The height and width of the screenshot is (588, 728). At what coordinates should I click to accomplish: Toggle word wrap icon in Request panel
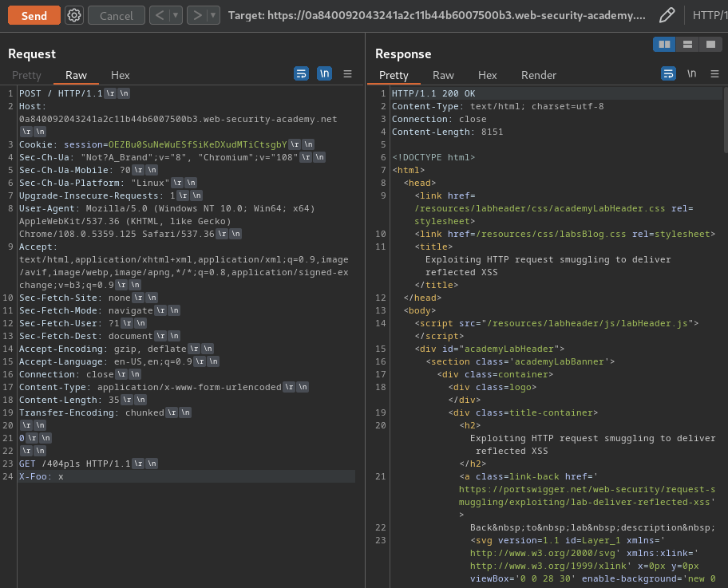[x=301, y=73]
